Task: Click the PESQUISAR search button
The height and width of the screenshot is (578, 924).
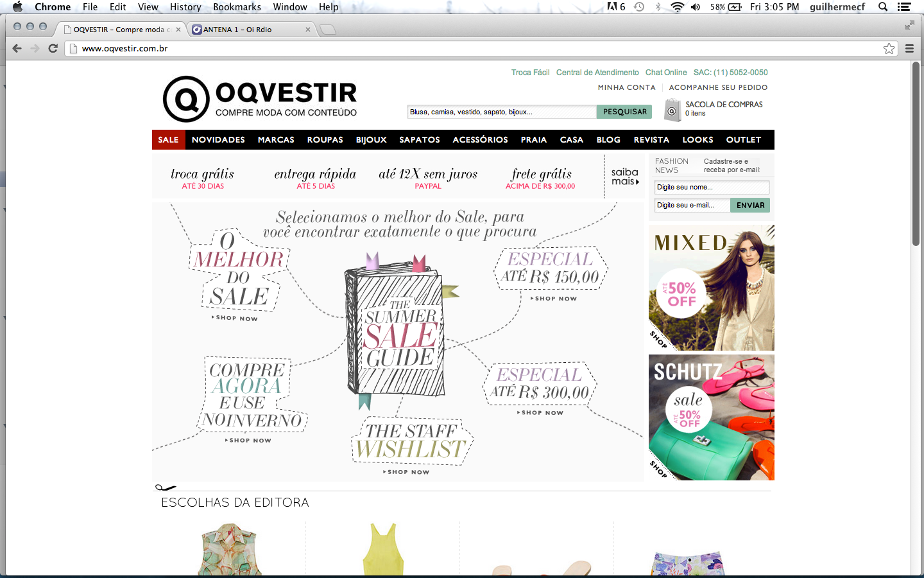Action: click(624, 112)
